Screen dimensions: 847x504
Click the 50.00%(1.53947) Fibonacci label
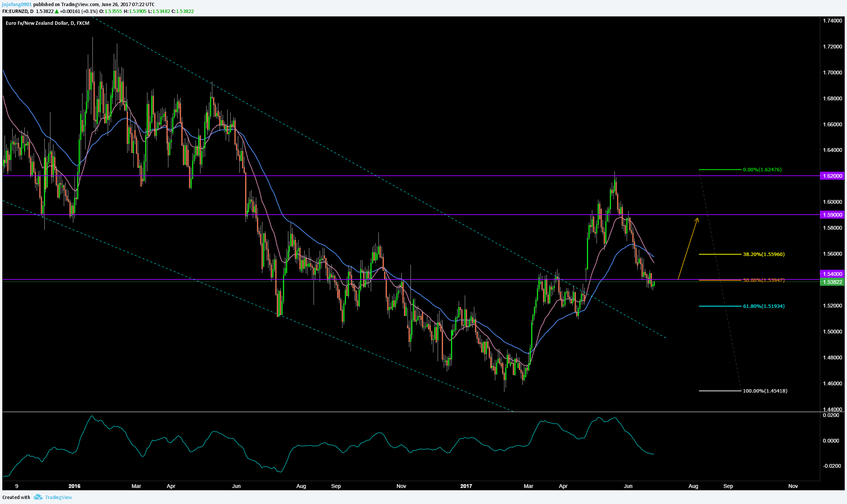764,280
